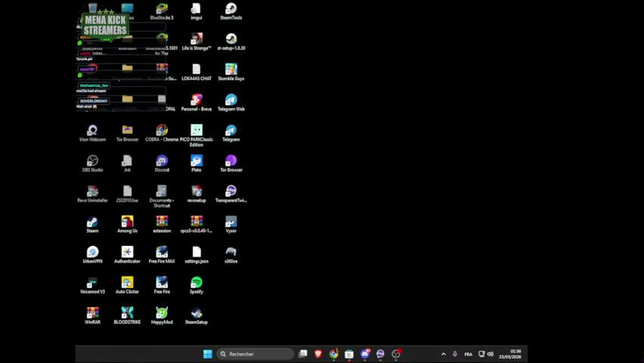The height and width of the screenshot is (363, 644).
Task: Open Task View on the taskbar
Action: (303, 354)
